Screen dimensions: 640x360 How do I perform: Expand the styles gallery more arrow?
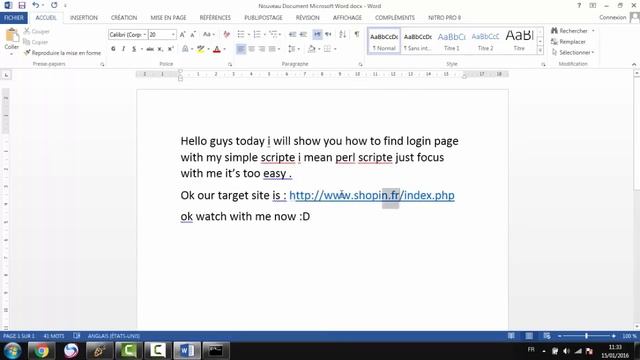click(540, 51)
